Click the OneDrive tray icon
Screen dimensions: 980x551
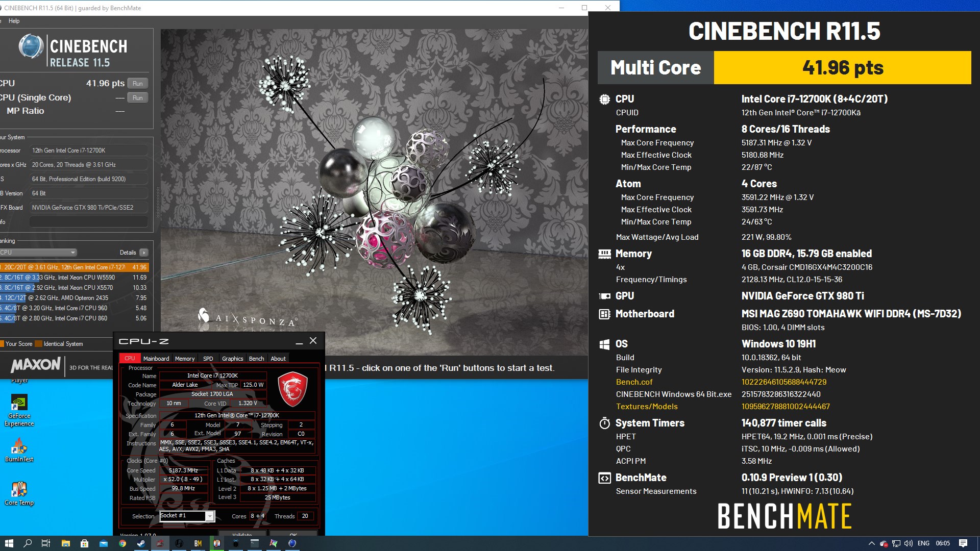point(884,543)
